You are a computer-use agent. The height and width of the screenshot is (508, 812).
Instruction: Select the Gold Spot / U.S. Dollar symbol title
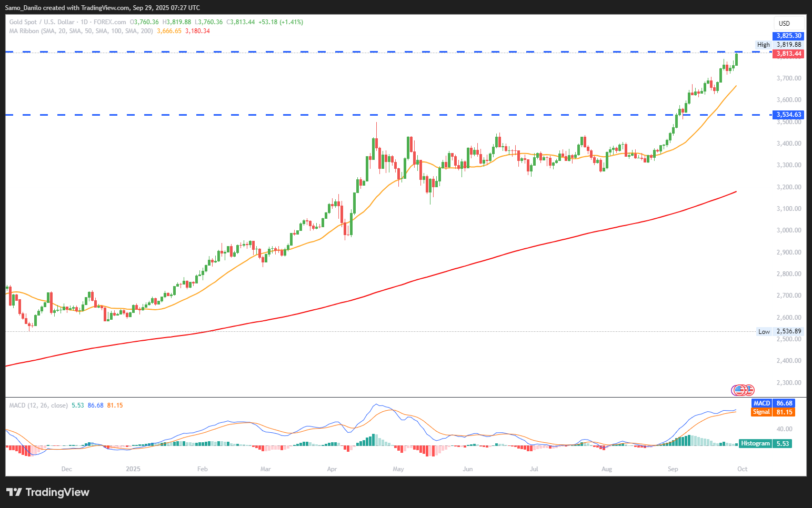click(42, 22)
